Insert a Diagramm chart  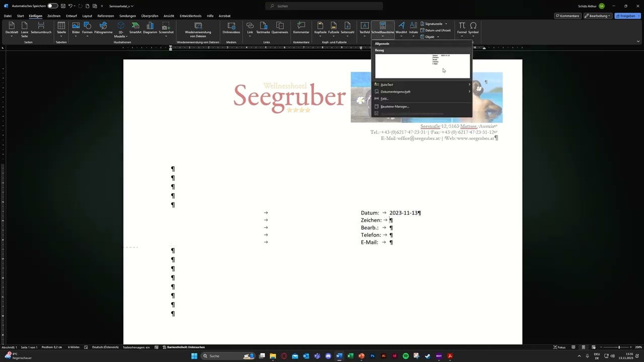[150, 28]
